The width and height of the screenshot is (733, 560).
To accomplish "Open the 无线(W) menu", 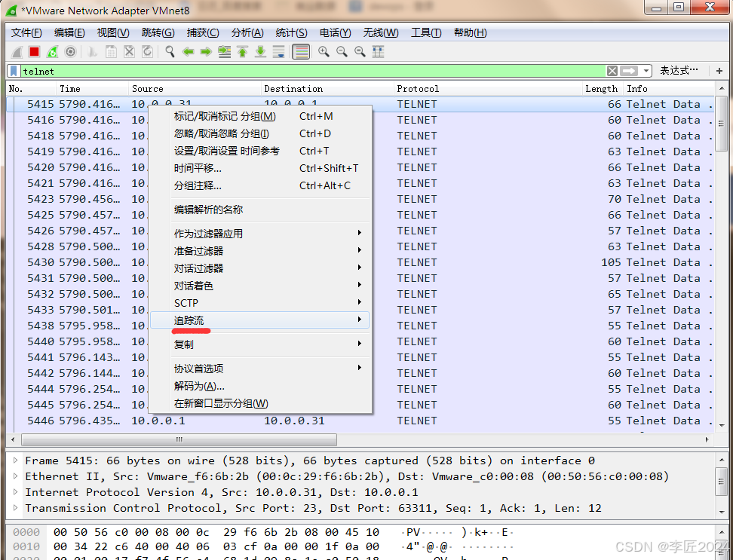I will coord(381,32).
